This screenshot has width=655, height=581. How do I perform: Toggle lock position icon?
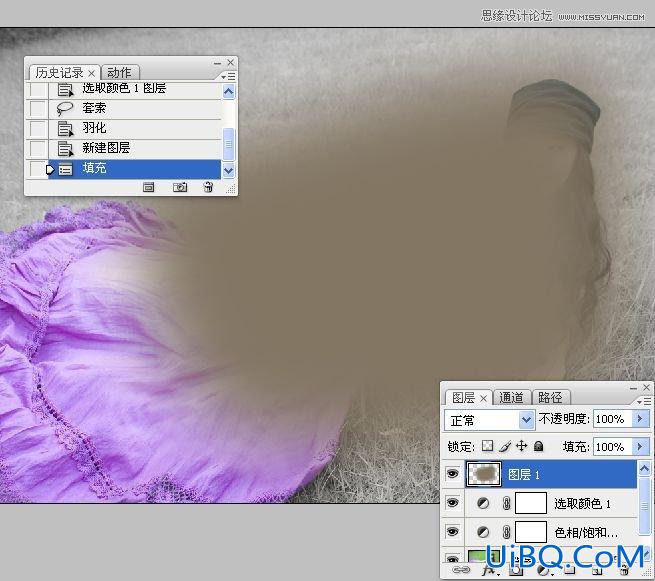521,446
